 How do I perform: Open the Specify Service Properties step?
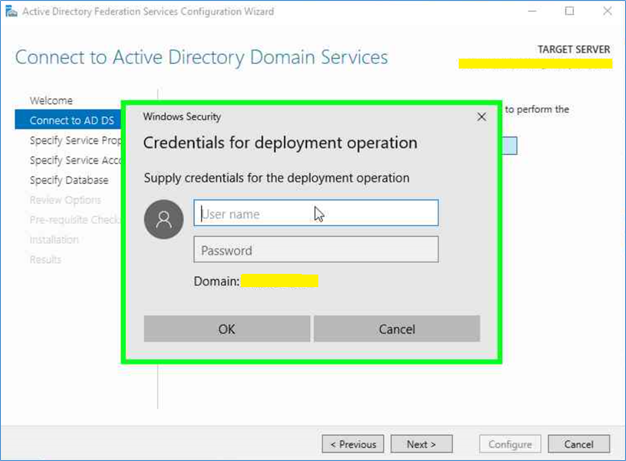(75, 140)
